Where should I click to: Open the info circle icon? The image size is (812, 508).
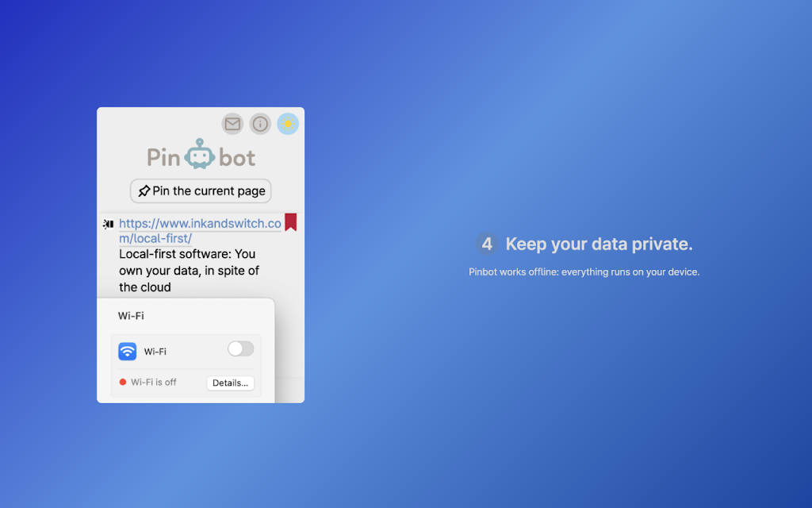[260, 124]
